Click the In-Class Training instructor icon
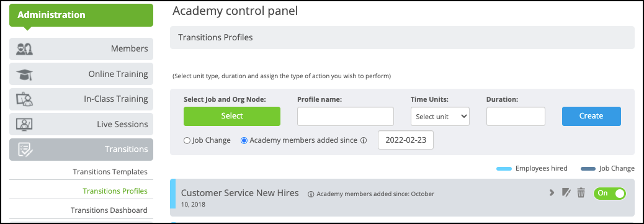This screenshot has height=224, width=644. click(24, 99)
